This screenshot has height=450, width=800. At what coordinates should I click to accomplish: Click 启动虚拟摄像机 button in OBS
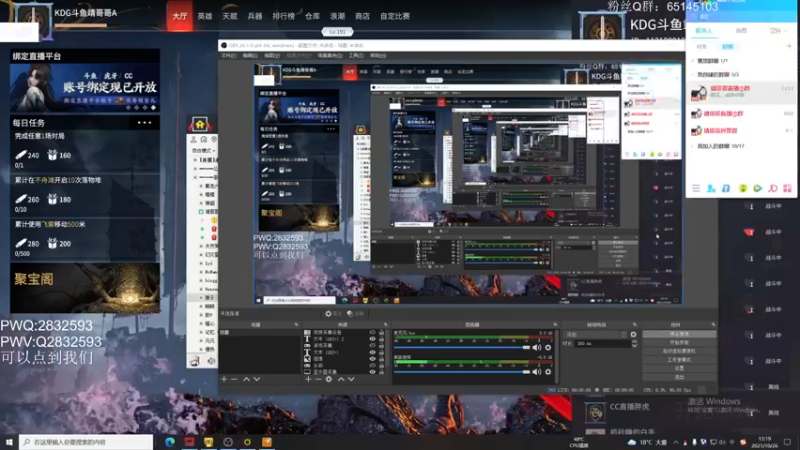point(679,351)
